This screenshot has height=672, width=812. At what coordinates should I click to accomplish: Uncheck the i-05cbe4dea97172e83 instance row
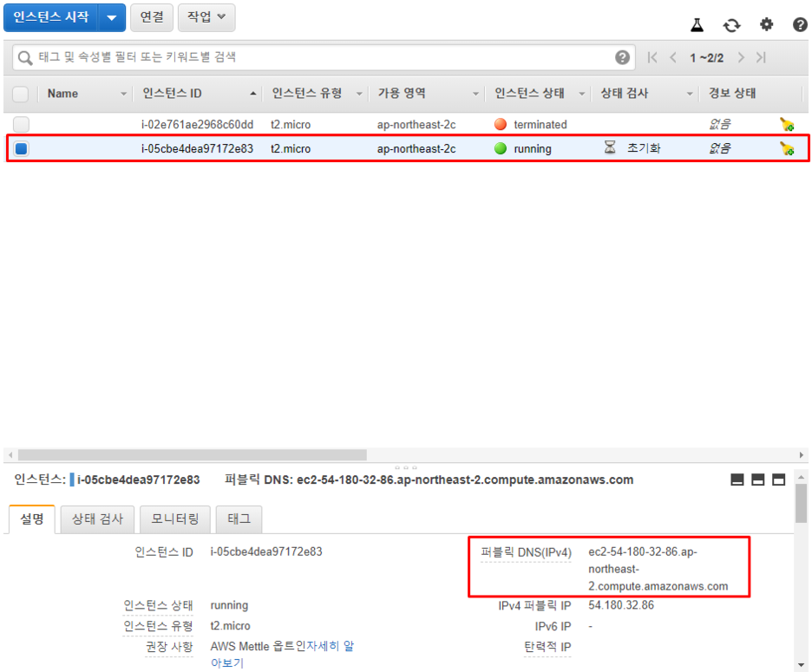point(21,148)
